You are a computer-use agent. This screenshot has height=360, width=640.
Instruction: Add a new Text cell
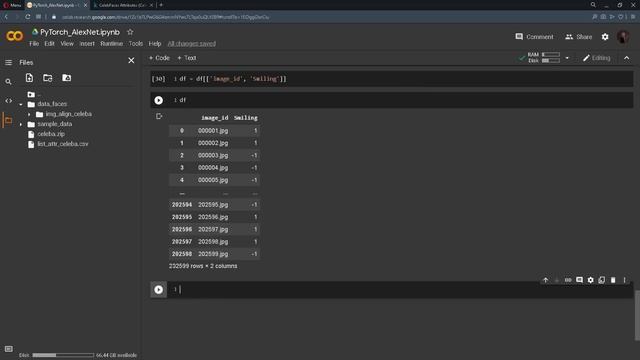(x=187, y=58)
